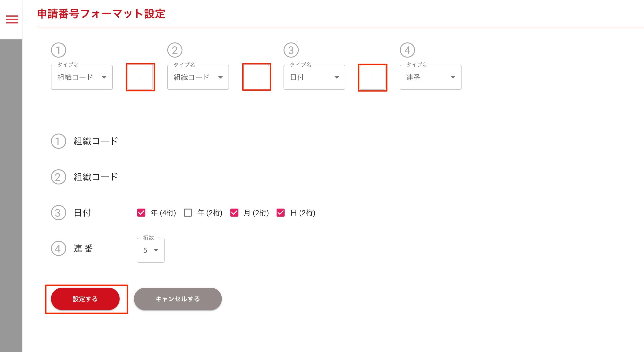Open the タイプ名 dropdown showing 連番
644x352 pixels.
[430, 77]
